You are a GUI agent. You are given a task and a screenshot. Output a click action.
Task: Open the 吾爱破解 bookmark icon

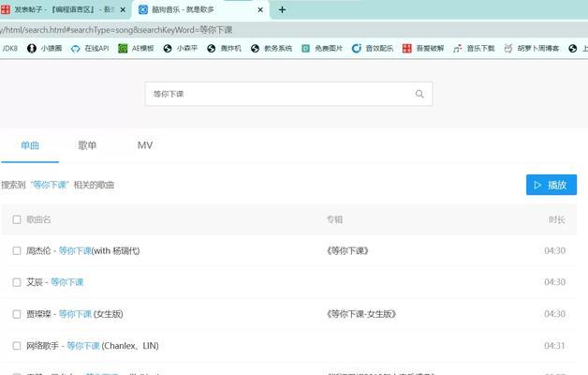[407, 48]
